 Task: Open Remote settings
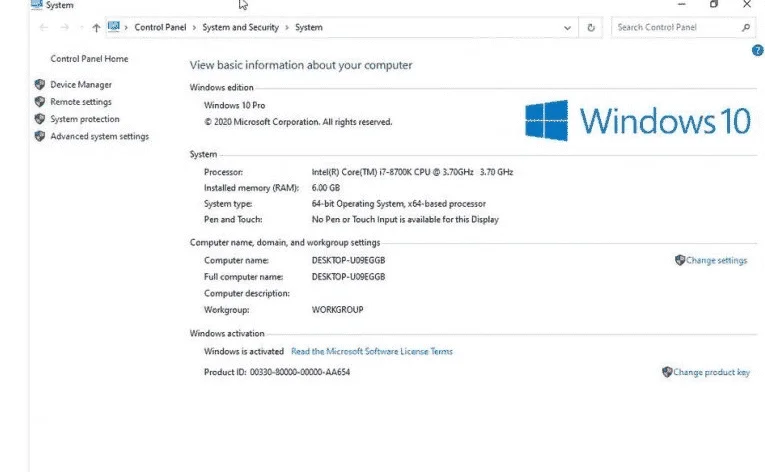(81, 102)
